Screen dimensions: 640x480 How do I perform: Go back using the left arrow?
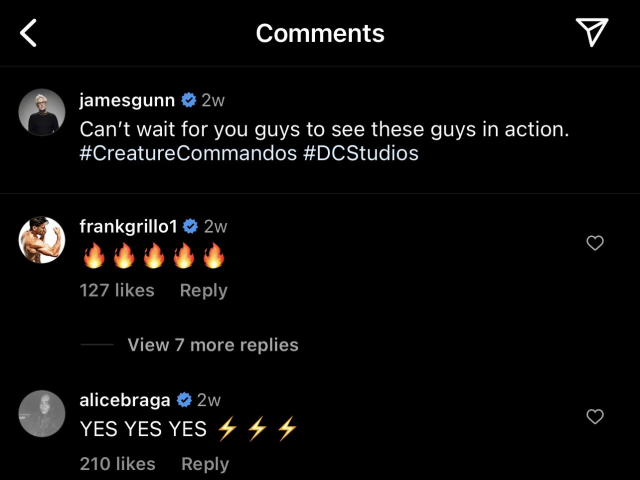(29, 33)
